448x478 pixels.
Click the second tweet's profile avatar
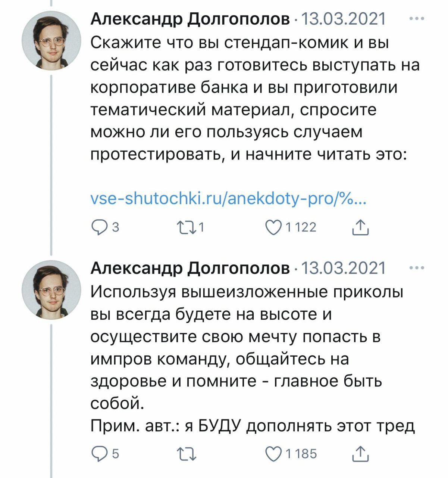click(x=51, y=290)
